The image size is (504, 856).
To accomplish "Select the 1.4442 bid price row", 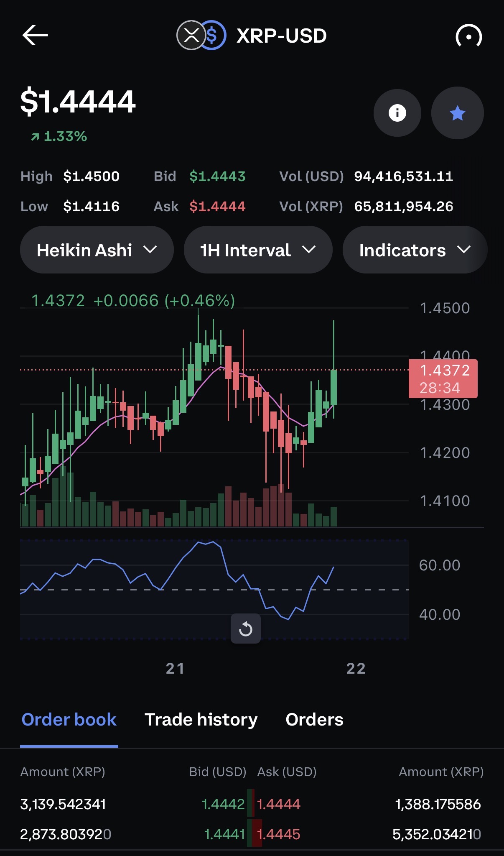I will pos(223,804).
